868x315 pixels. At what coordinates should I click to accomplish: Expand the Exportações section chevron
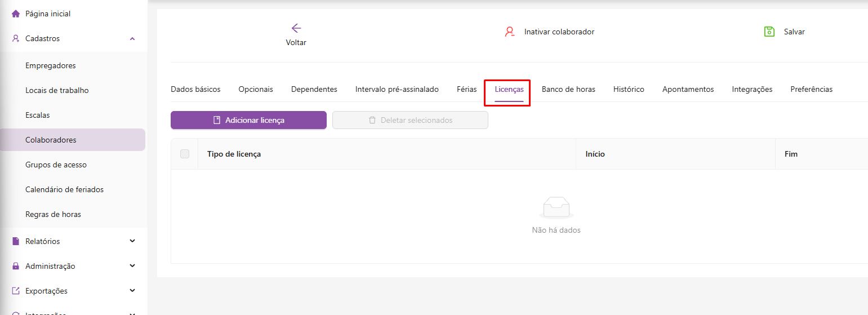tap(132, 291)
